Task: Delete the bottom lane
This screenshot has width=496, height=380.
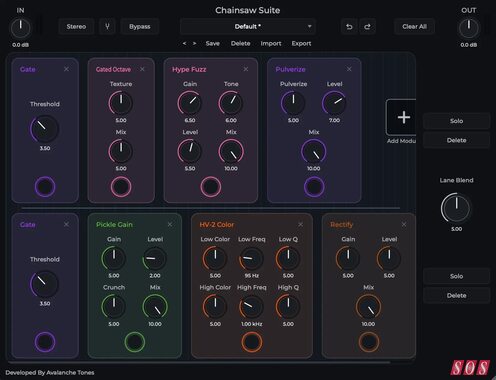Action: [456, 296]
